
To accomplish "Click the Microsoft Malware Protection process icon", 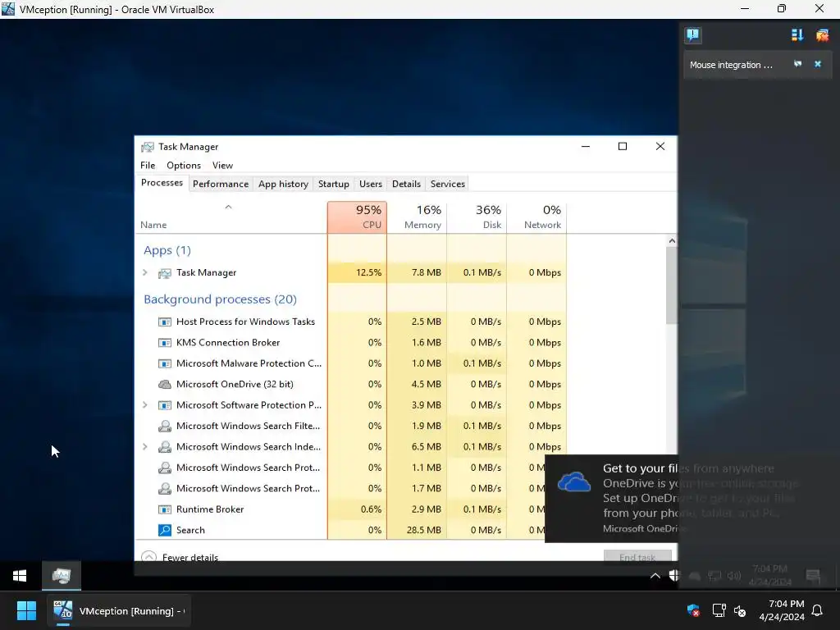I will pos(164,363).
